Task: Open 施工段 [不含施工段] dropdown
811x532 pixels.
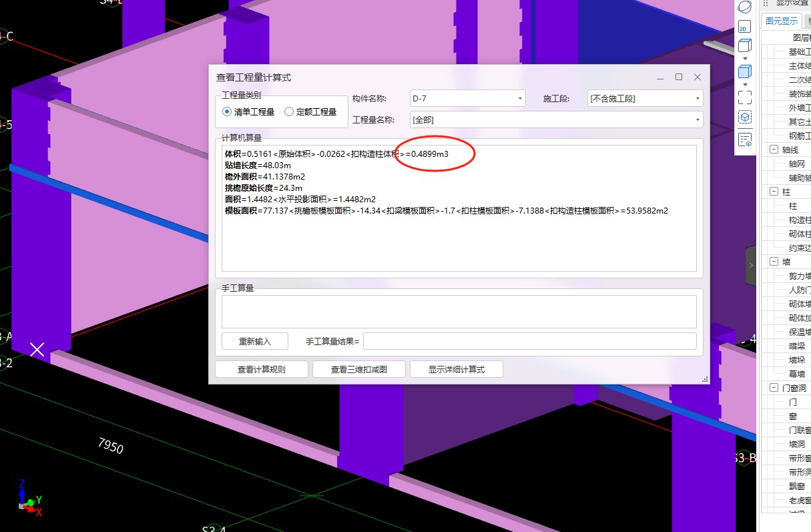Action: point(645,99)
